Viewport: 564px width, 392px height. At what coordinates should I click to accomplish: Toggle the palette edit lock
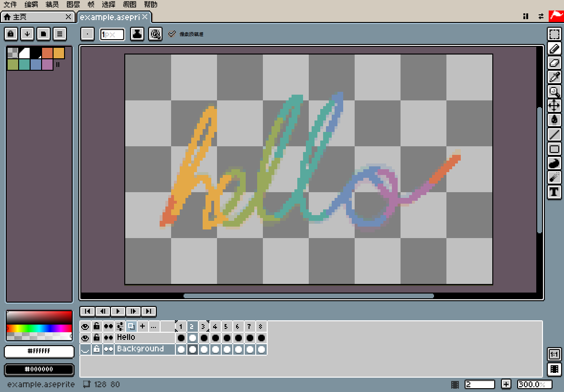click(11, 34)
